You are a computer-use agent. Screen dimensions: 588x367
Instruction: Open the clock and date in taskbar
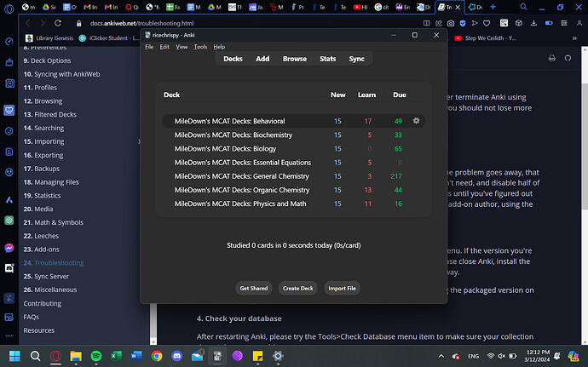click(538, 356)
